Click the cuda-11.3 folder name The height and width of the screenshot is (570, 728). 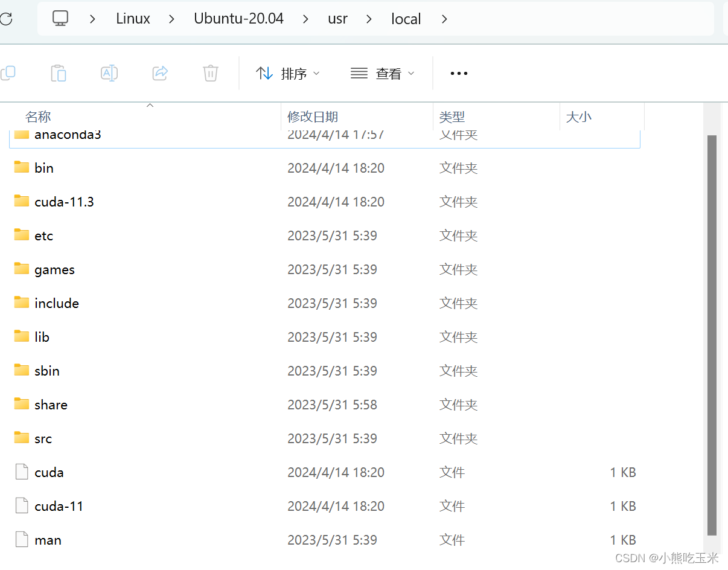pyautogui.click(x=65, y=202)
